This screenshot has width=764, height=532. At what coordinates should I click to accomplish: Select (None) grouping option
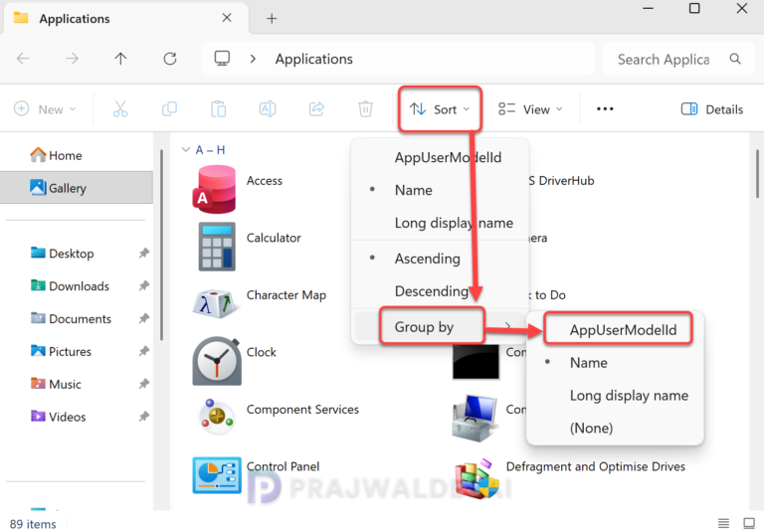click(x=591, y=428)
